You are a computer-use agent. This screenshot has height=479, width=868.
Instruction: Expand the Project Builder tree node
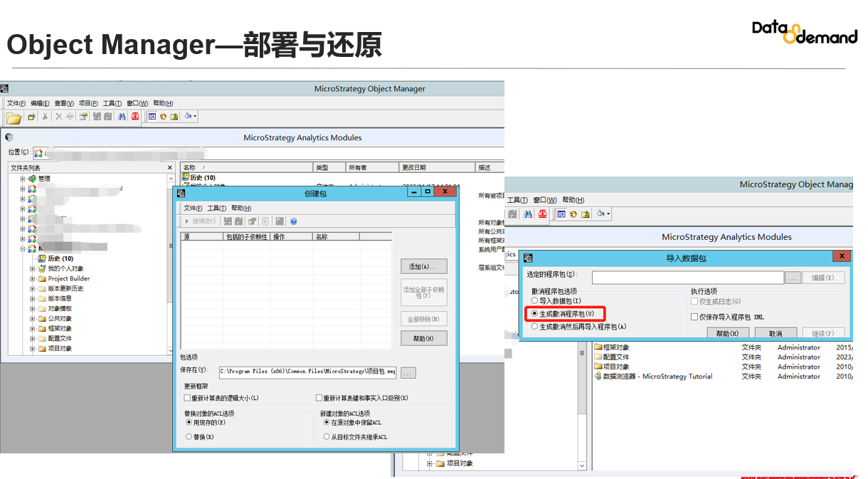click(32, 279)
